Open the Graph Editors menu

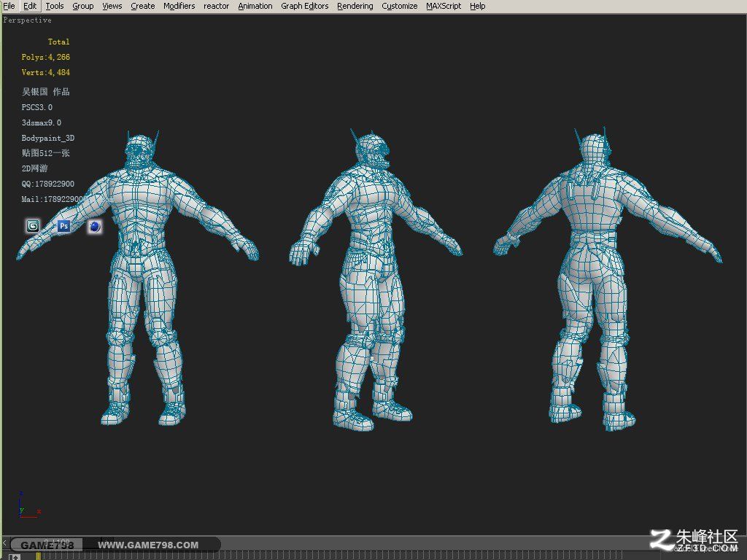point(304,6)
